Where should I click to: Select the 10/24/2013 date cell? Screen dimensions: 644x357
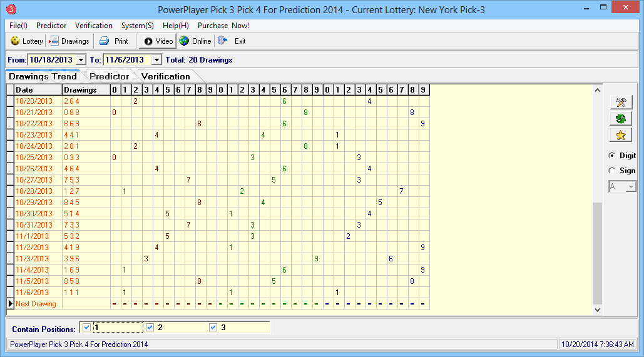coord(38,146)
